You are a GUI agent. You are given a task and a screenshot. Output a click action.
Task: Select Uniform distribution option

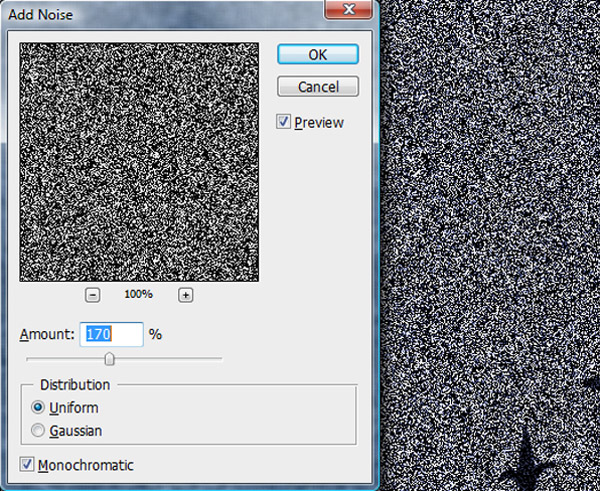(38, 407)
